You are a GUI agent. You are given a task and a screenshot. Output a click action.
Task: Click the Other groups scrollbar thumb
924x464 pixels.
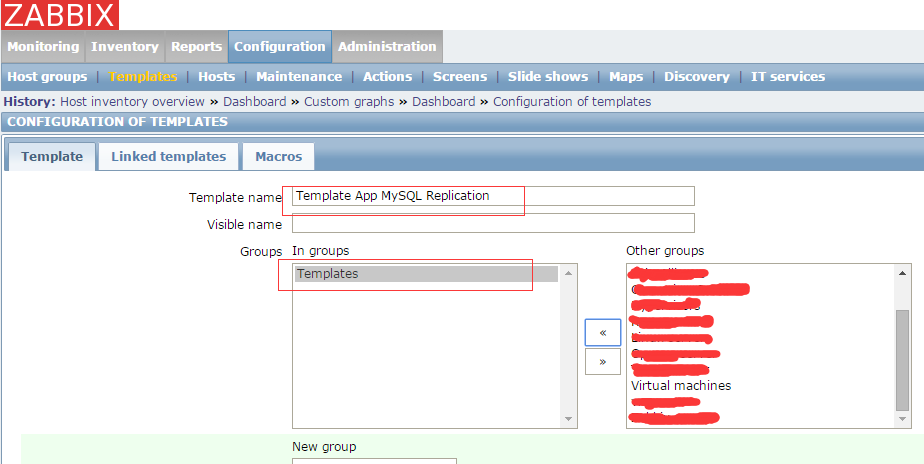point(902,360)
